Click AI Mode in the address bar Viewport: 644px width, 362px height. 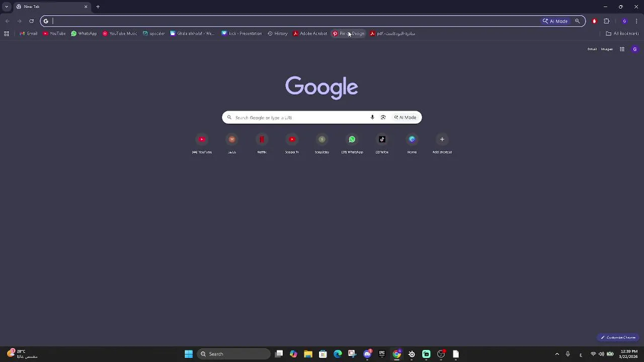pos(555,21)
